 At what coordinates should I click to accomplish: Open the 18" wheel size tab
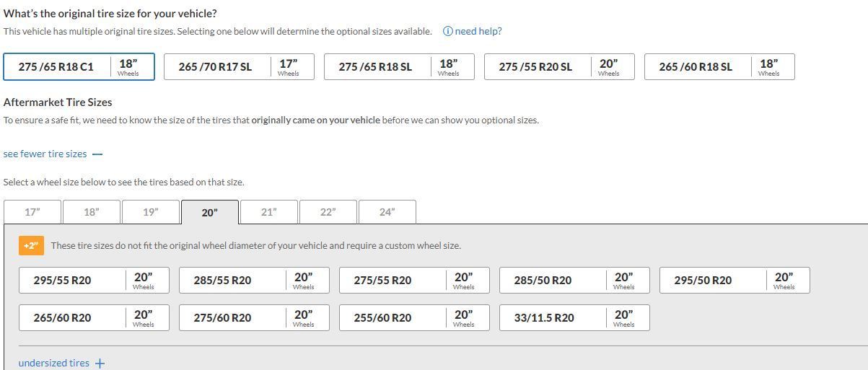pos(92,212)
